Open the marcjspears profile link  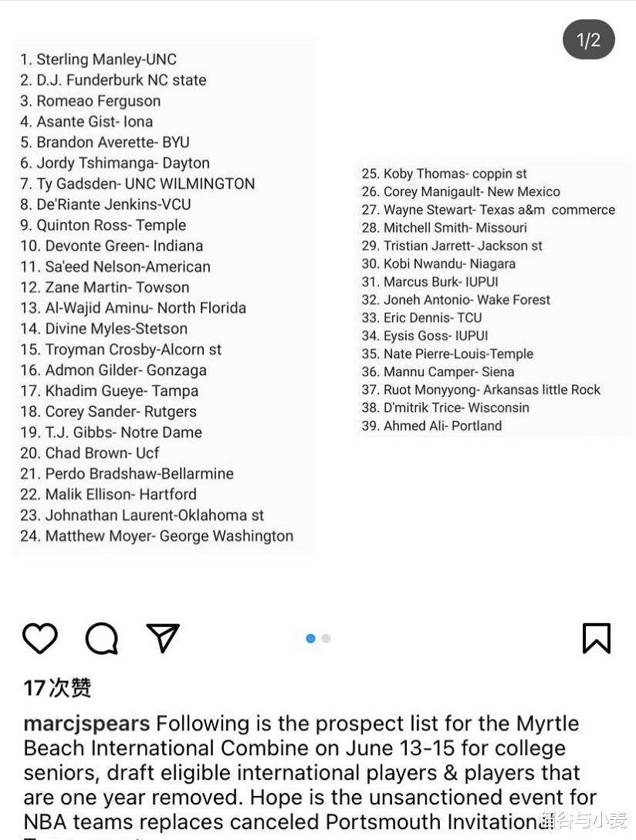point(86,724)
